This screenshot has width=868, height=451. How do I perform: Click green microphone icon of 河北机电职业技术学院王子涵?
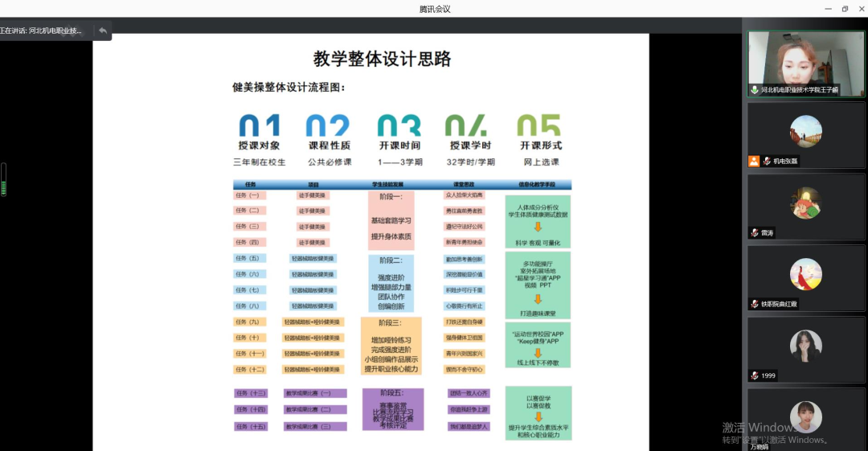(755, 90)
